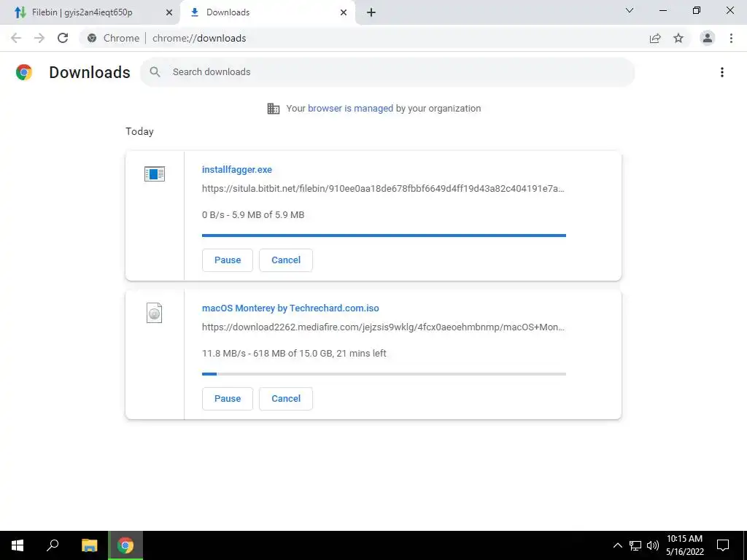The height and width of the screenshot is (560, 747).
Task: Close the Filebin tab
Action: point(169,12)
